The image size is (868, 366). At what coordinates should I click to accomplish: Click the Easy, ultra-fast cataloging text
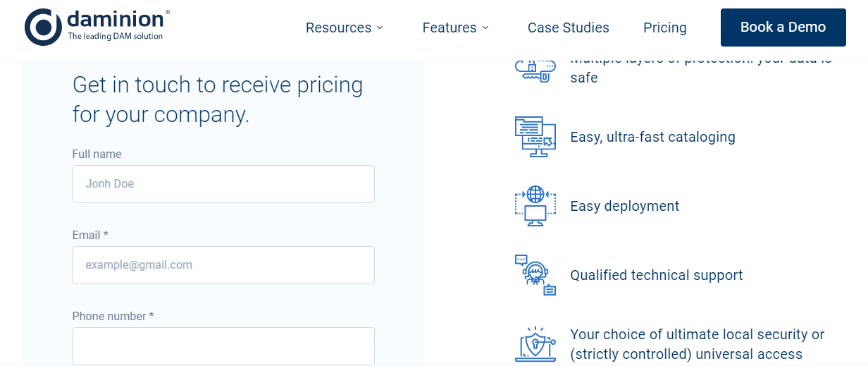click(652, 137)
